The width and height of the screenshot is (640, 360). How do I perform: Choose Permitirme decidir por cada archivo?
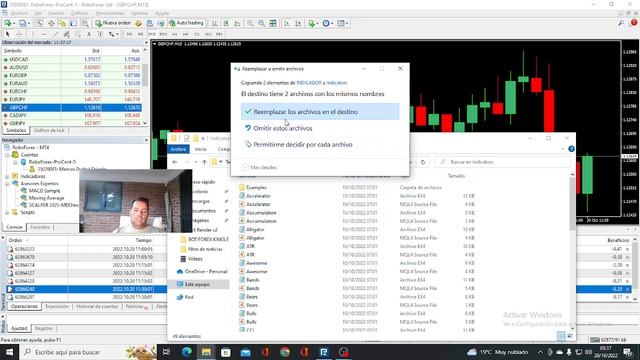320,144
